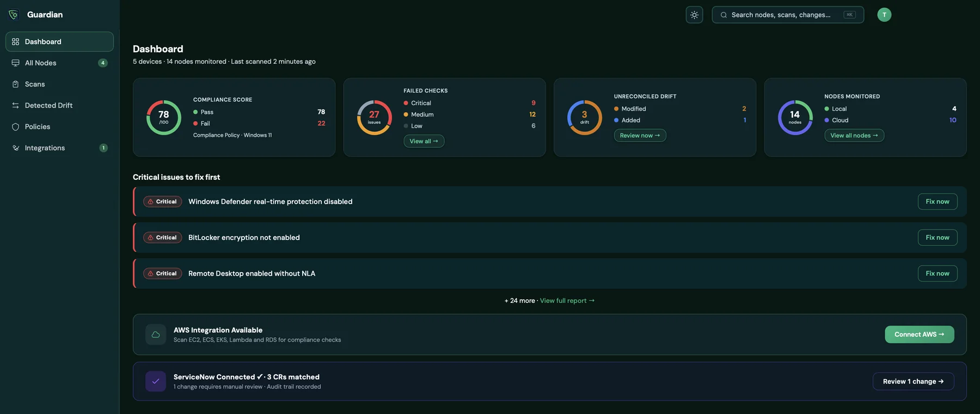Click Critical badge on Windows Defender row

click(162, 202)
